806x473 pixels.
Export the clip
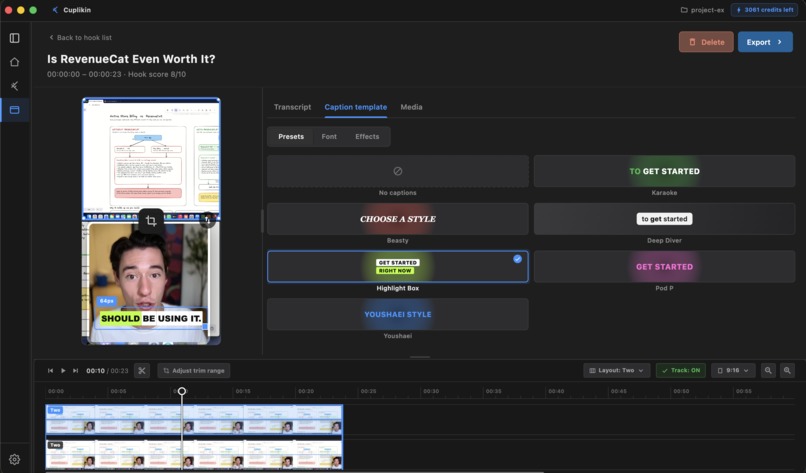765,42
